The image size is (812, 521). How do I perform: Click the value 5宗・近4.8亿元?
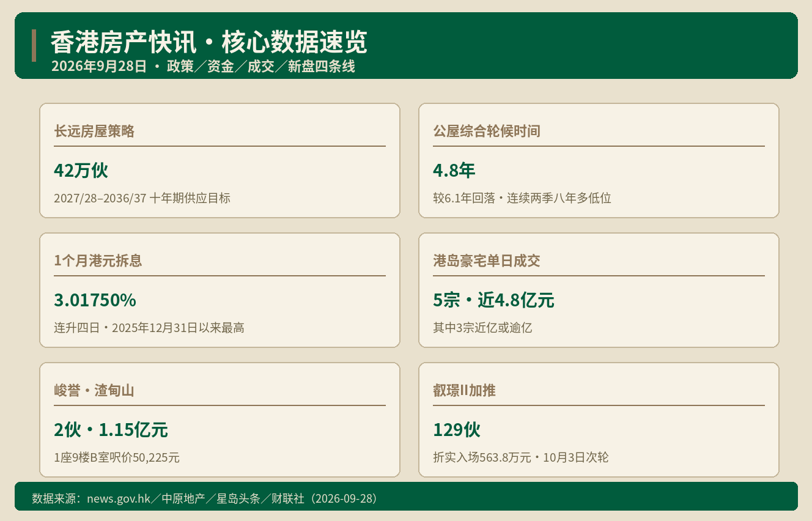coord(493,300)
